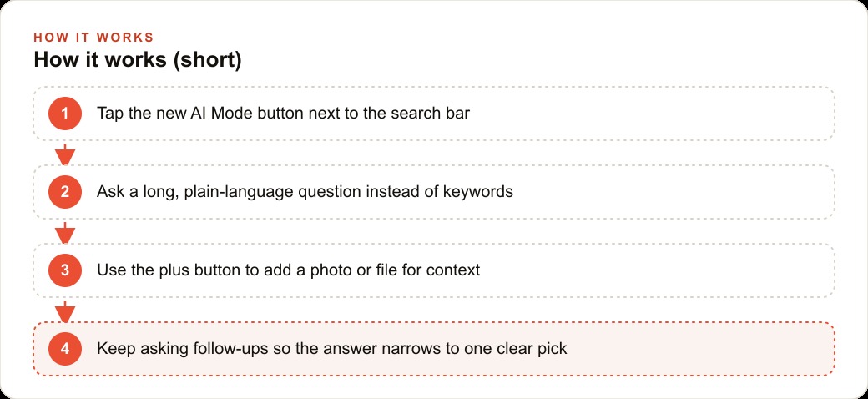Click the dashed card for step 3
This screenshot has height=399, width=868.
click(x=434, y=270)
